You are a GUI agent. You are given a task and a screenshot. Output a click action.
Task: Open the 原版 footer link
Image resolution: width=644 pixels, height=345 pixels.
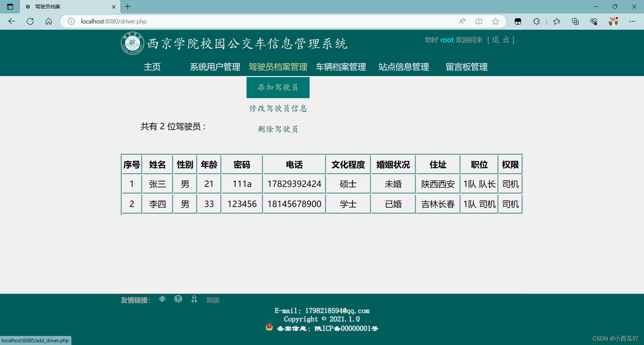213,300
